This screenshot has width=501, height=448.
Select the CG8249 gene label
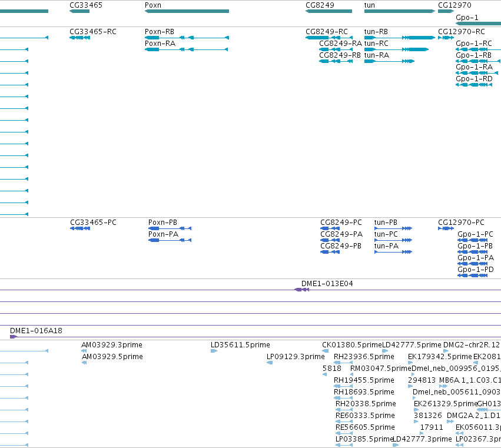point(320,5)
